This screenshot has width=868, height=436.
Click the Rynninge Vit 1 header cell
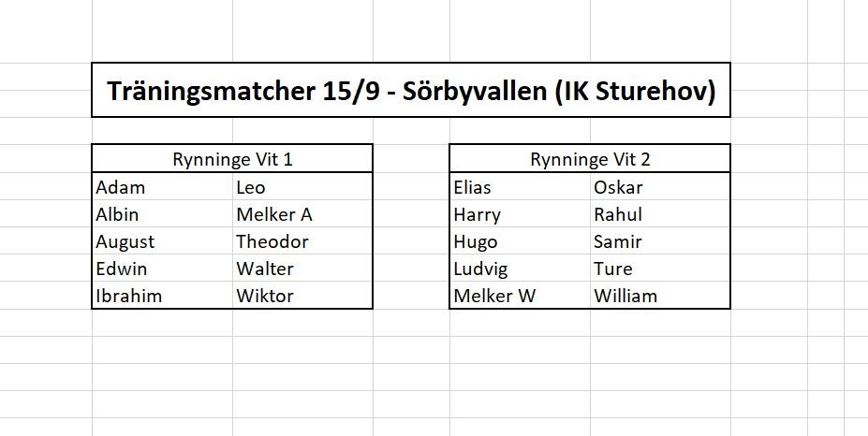click(x=232, y=159)
